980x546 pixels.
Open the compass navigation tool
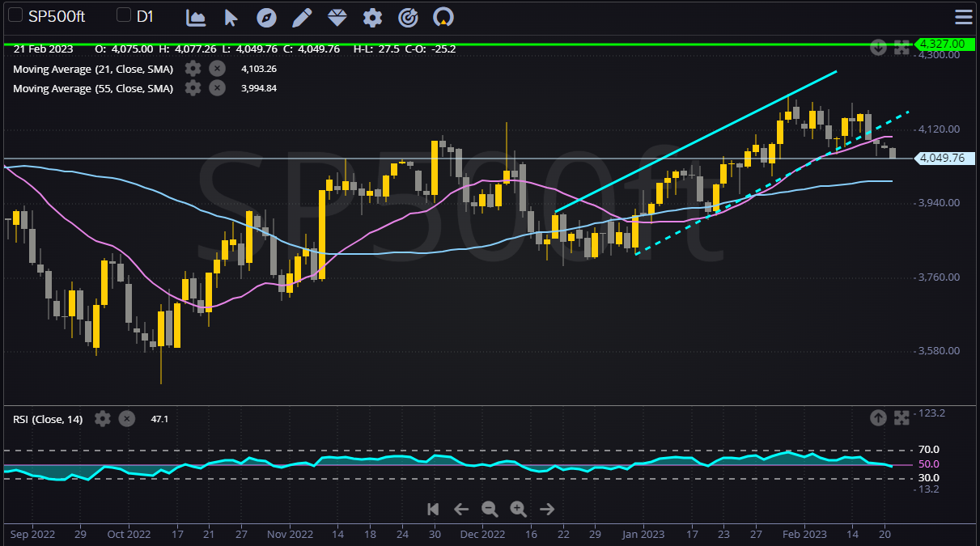click(266, 17)
